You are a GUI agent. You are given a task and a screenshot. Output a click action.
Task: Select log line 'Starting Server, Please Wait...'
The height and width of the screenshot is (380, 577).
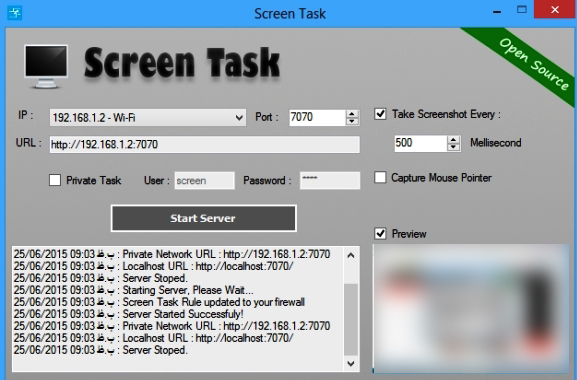[x=134, y=290]
